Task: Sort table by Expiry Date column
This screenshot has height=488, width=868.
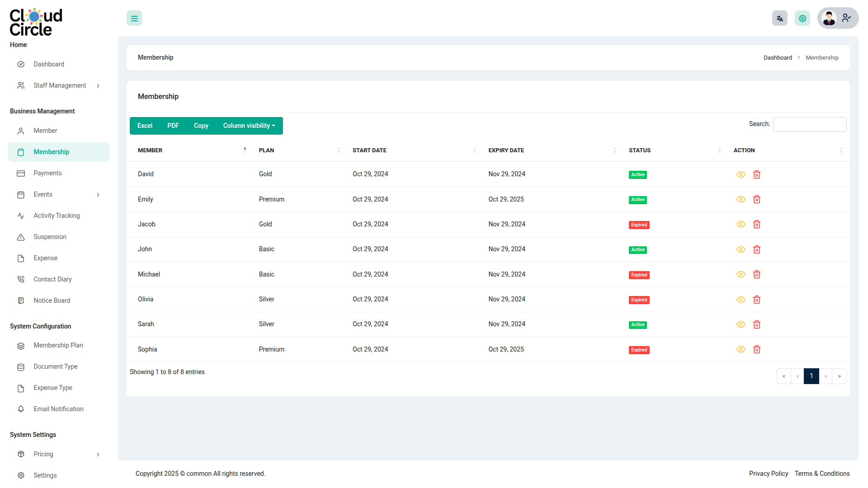Action: pos(506,150)
